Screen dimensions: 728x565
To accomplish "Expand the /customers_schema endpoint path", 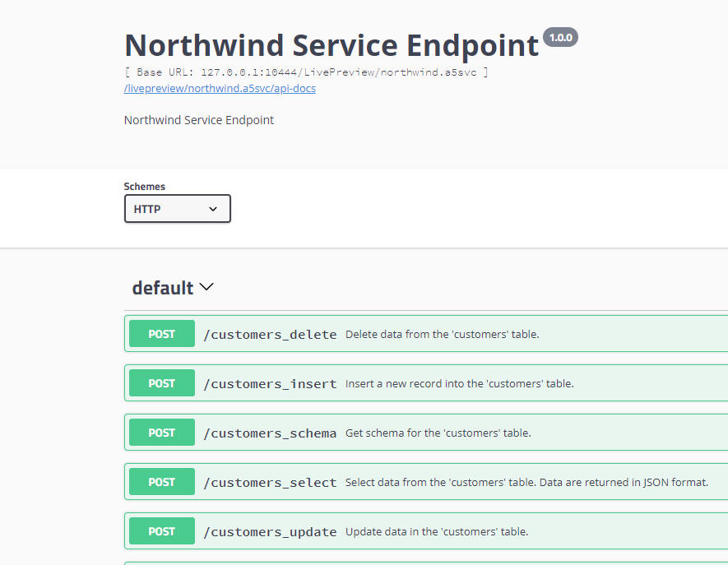I will tap(270, 433).
